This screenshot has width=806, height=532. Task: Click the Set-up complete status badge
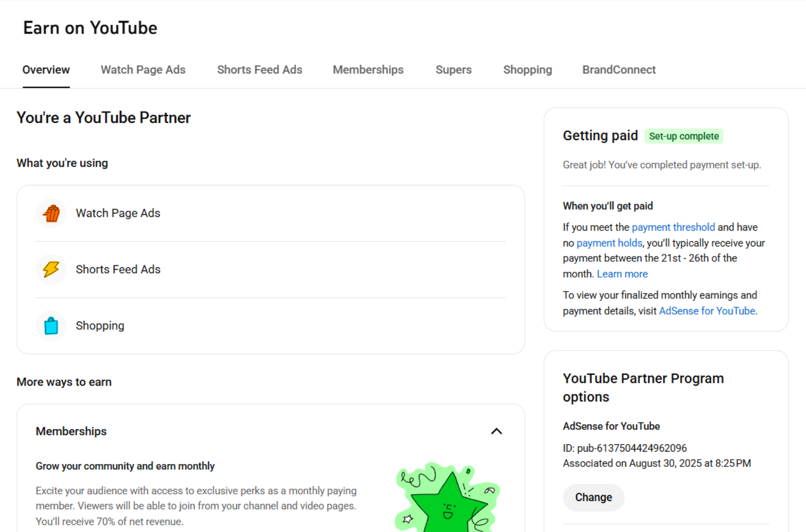(x=684, y=136)
